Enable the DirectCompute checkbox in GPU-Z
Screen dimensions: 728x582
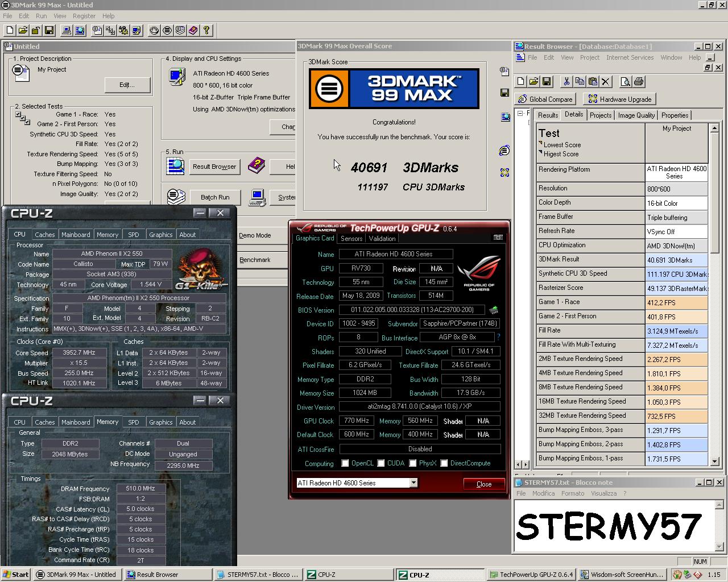[444, 463]
